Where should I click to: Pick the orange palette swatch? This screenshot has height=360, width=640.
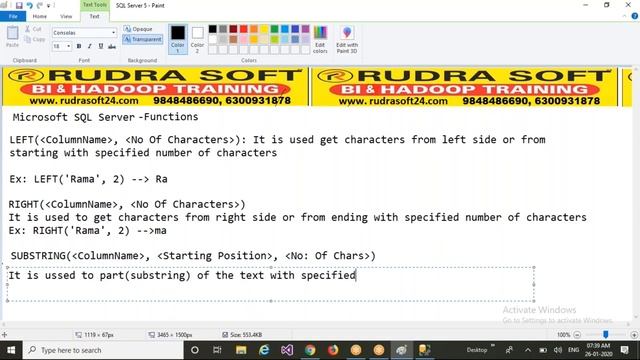pos(254,29)
